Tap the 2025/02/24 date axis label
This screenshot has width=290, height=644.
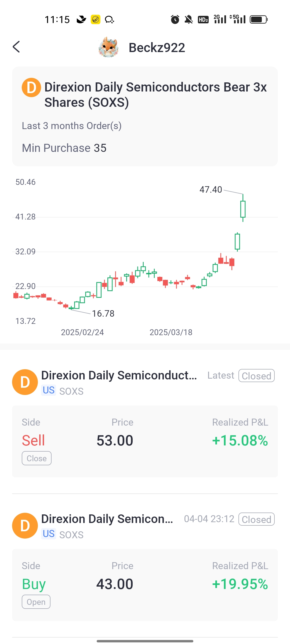[x=82, y=332]
